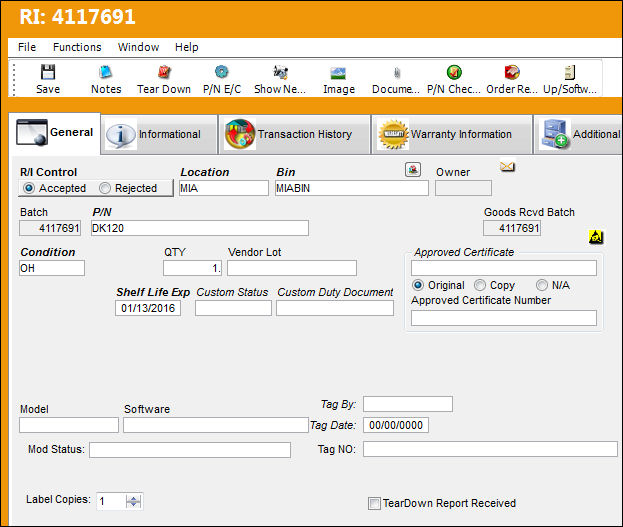
Task: Switch to the Informational tab
Action: tap(159, 134)
